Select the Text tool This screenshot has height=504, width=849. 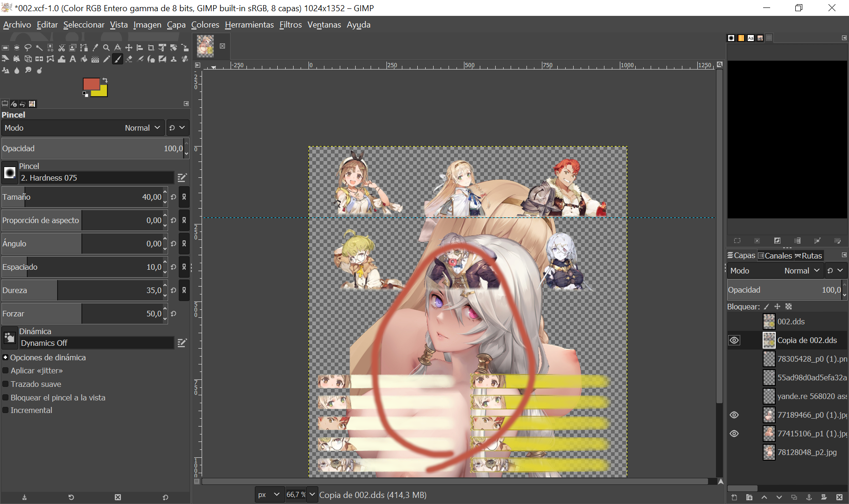[x=73, y=59]
